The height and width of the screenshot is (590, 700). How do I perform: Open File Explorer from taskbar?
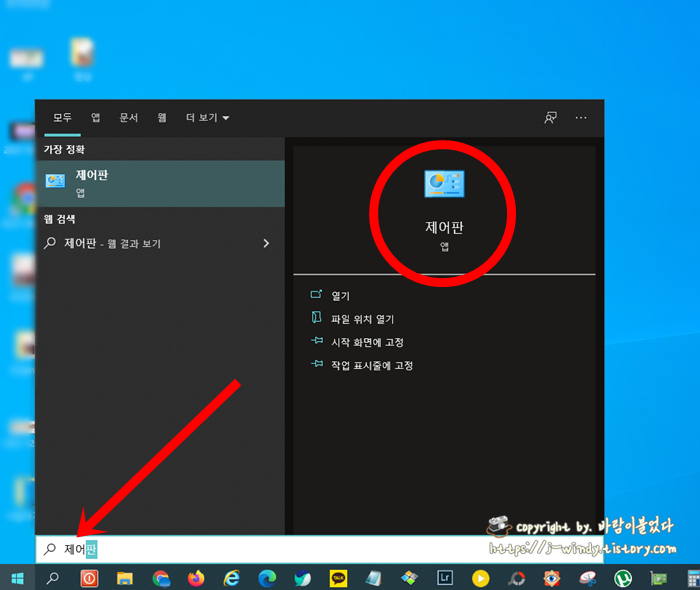(x=125, y=578)
